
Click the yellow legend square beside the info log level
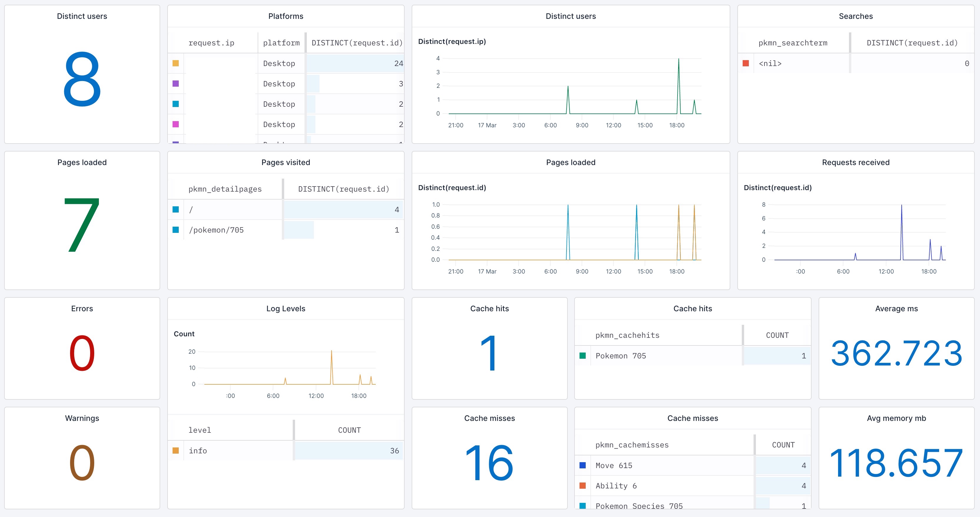[176, 450]
